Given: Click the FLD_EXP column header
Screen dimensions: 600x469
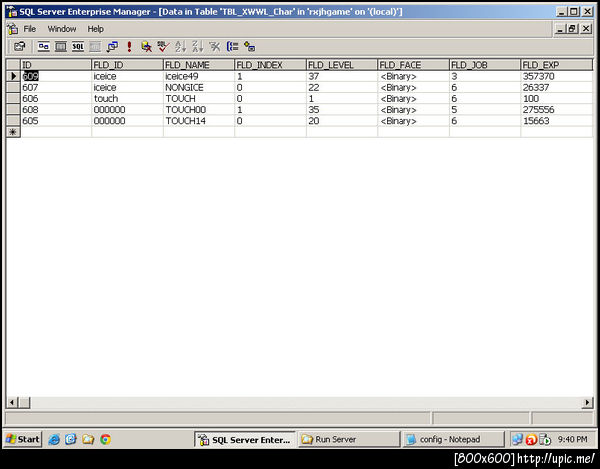Looking at the screenshot, I should pyautogui.click(x=557, y=65).
